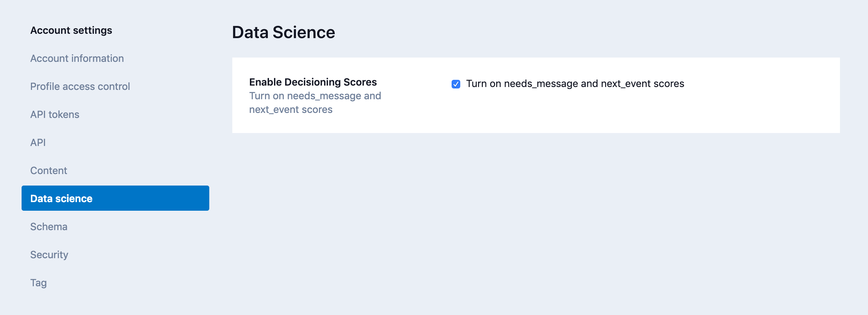
Task: Navigate to Schema settings
Action: pyautogui.click(x=49, y=227)
